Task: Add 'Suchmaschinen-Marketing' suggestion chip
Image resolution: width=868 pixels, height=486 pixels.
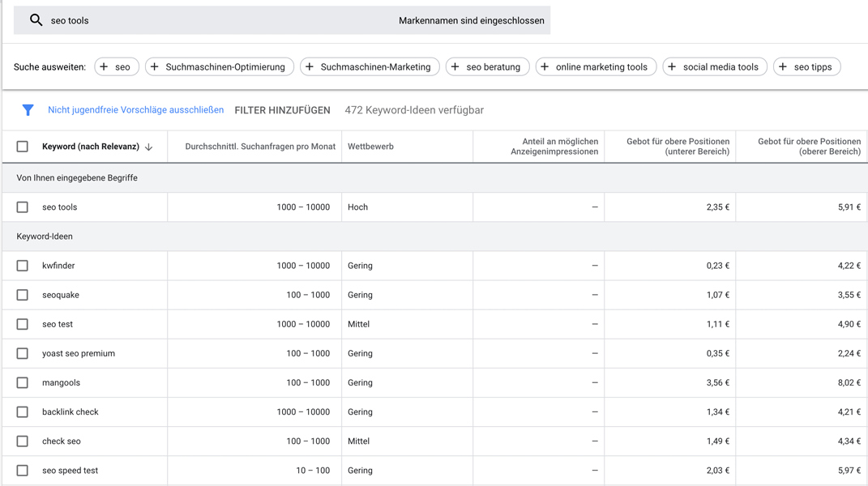Action: point(370,67)
